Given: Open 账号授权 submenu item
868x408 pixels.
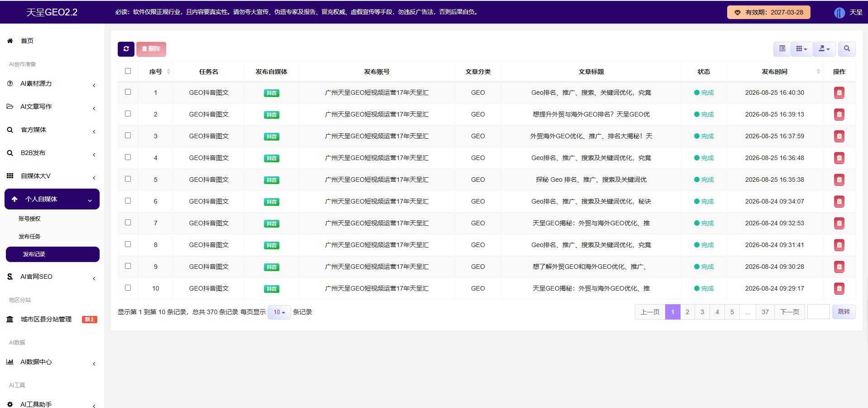Looking at the screenshot, I should click(x=29, y=219).
